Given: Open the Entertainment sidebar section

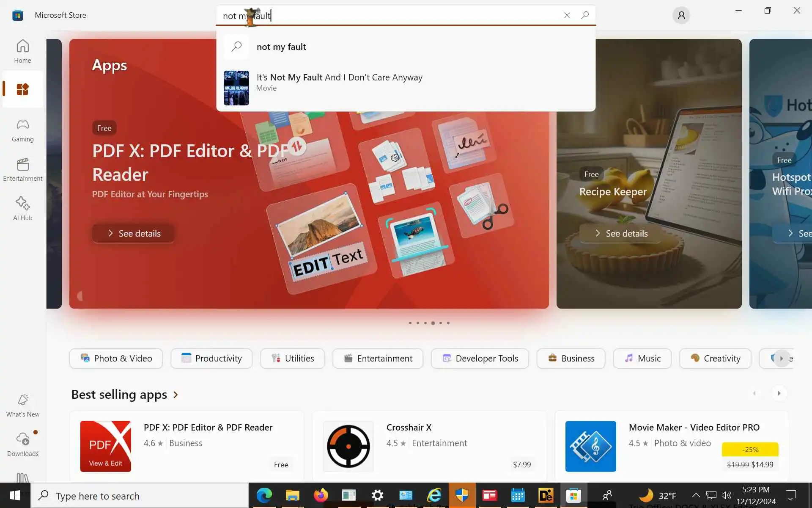Looking at the screenshot, I should pos(22,169).
